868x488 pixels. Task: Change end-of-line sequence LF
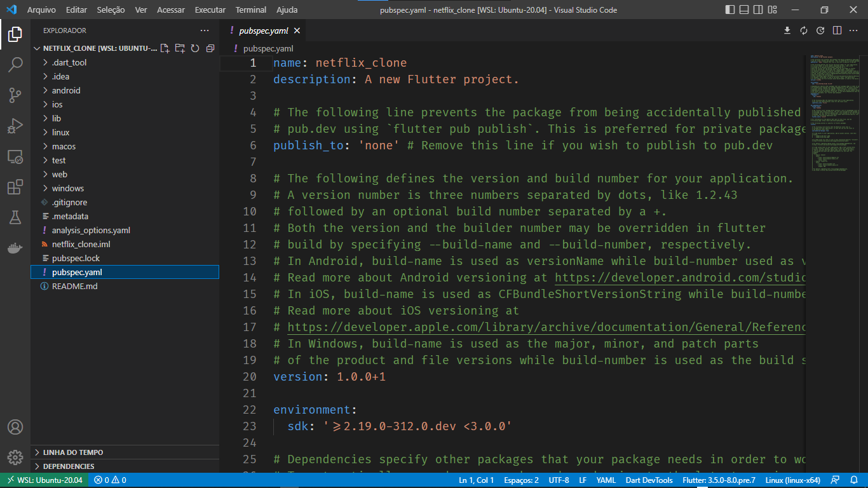[x=583, y=480]
